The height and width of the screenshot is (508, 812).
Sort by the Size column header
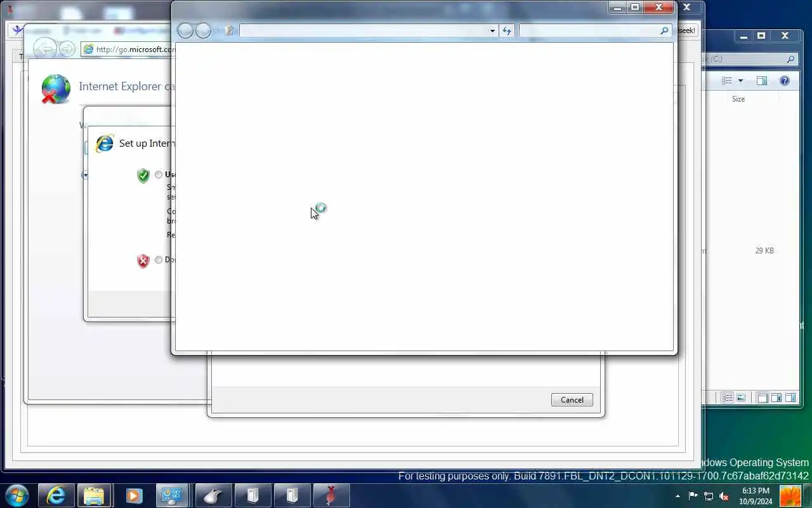738,99
